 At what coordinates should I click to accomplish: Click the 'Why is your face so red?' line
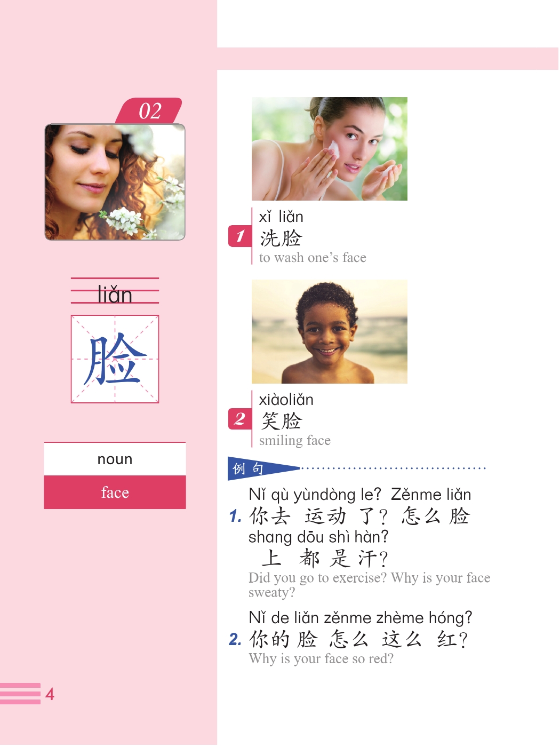(x=321, y=659)
